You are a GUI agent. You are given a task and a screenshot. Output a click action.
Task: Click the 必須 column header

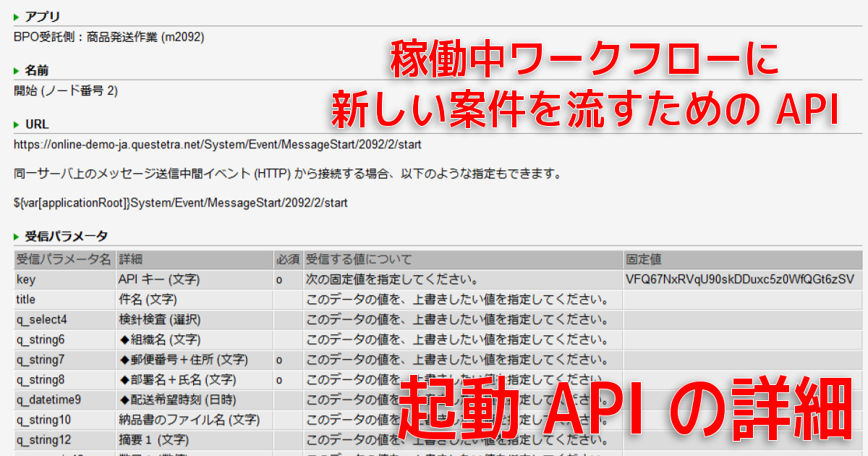click(287, 259)
